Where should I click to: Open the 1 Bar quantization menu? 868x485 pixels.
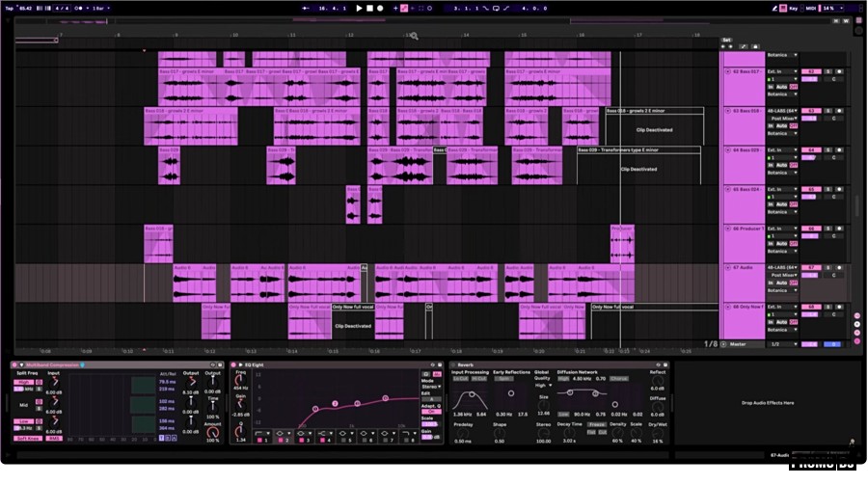(99, 8)
